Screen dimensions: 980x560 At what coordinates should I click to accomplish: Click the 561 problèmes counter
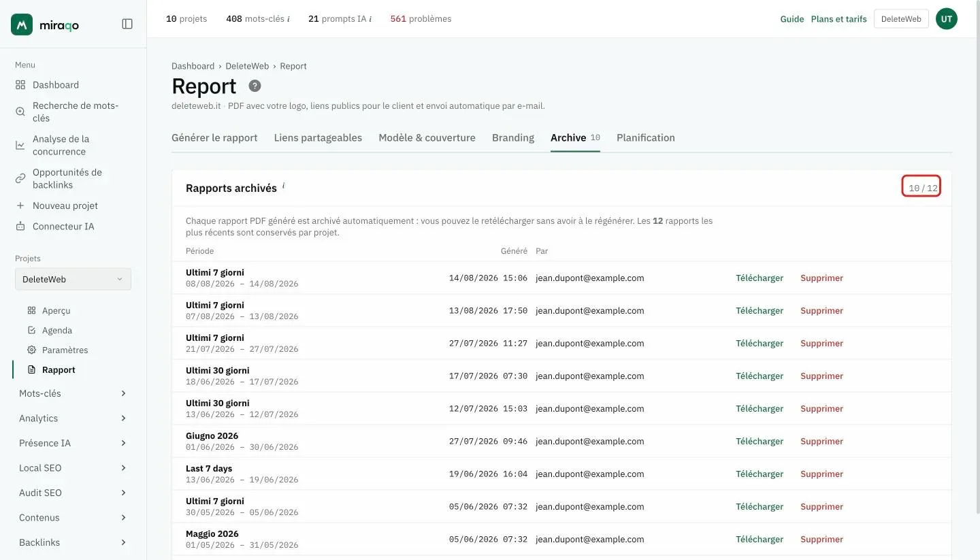point(421,19)
